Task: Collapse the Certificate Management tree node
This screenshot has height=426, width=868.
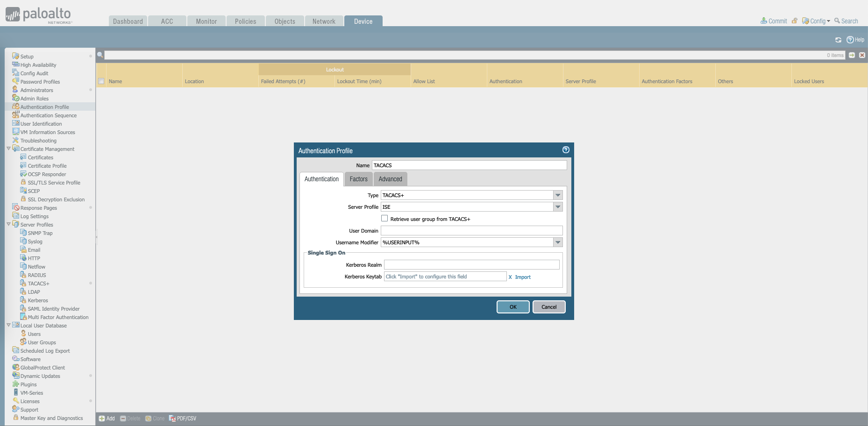Action: point(8,149)
